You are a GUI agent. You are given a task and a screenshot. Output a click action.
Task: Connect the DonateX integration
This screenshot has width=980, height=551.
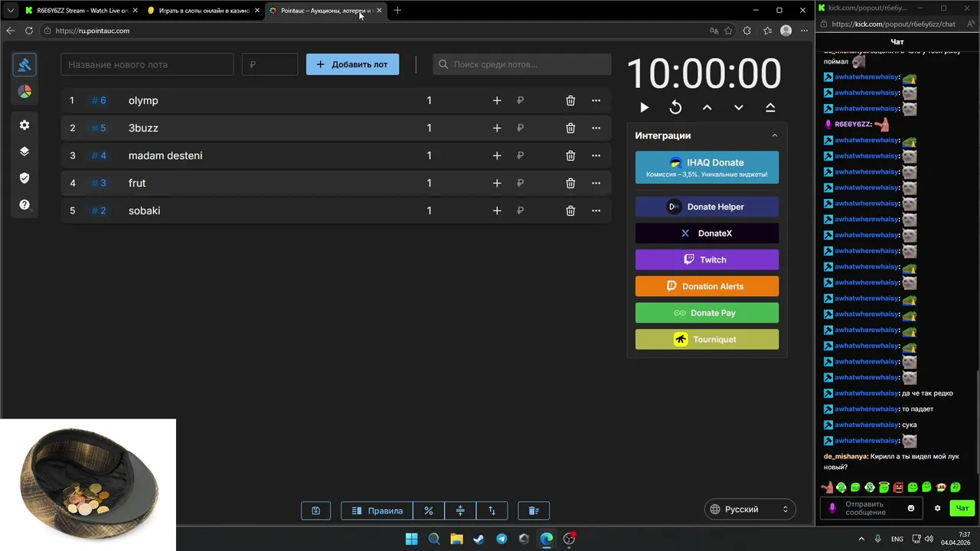coord(707,233)
